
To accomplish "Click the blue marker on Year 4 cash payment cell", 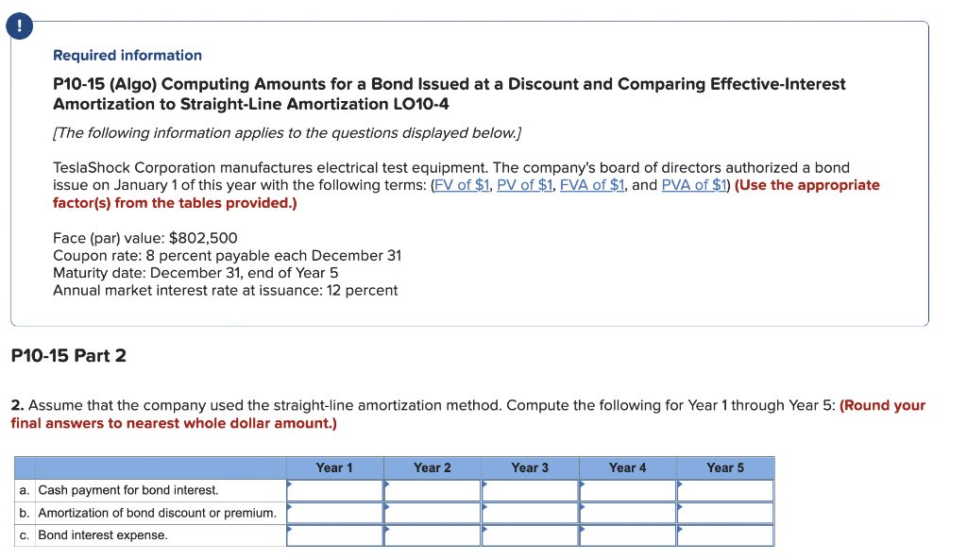I will pyautogui.click(x=584, y=484).
